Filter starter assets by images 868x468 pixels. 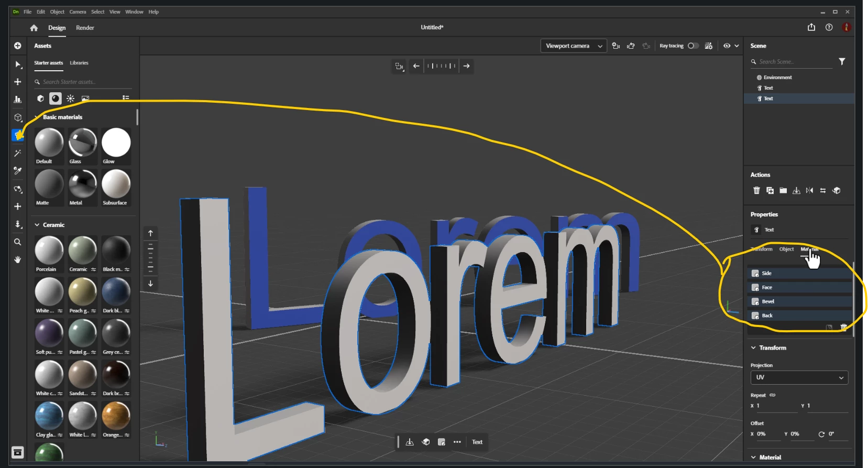tap(85, 98)
